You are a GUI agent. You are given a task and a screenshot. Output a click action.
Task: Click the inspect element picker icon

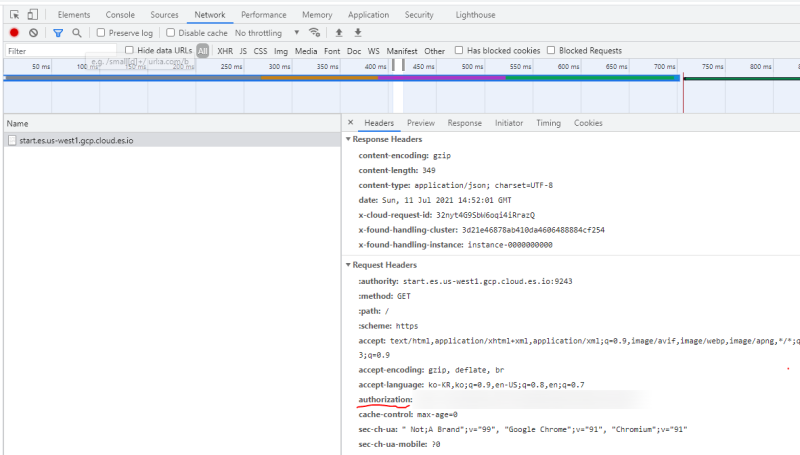pos(15,15)
